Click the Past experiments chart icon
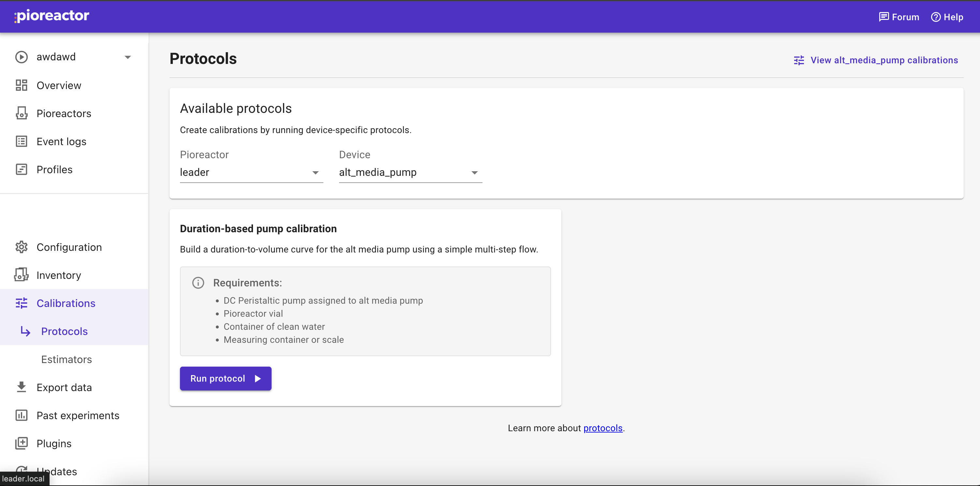This screenshot has height=486, width=980. (21, 415)
